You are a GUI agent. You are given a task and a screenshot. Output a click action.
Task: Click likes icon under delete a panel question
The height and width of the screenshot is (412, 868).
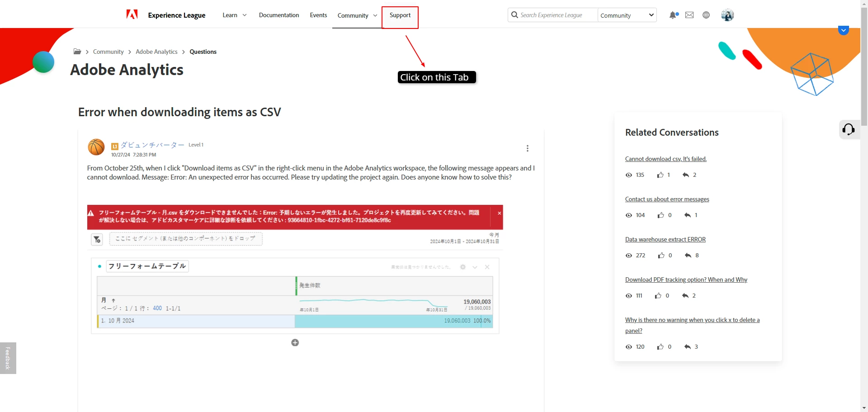(660, 347)
